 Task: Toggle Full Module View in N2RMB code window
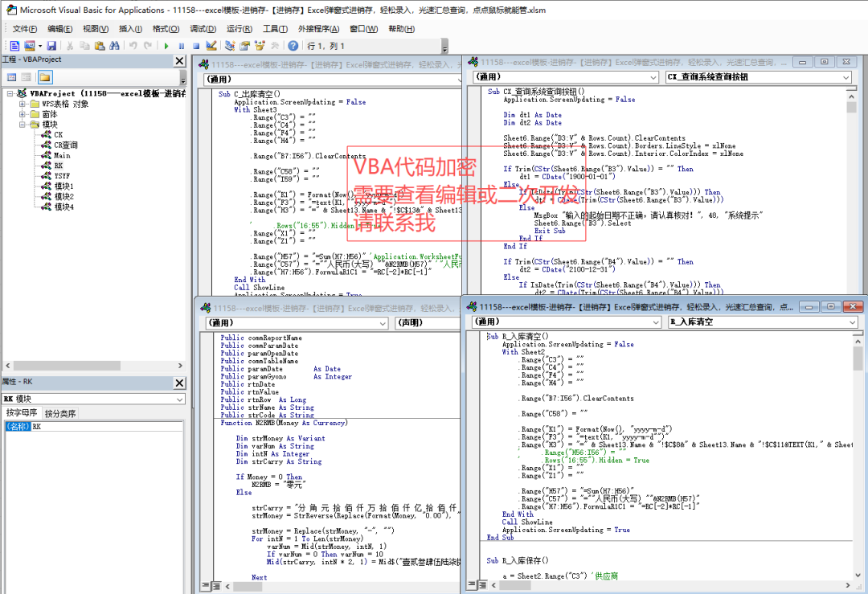[x=216, y=585]
